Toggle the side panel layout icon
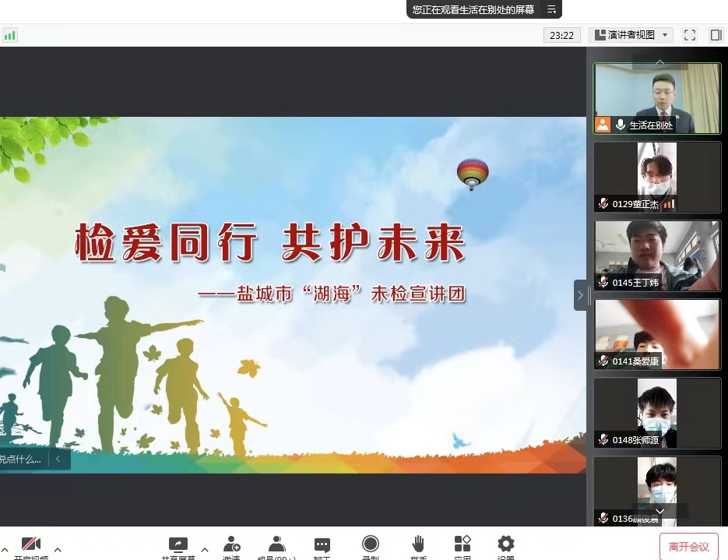Screen dimensions: 728x560 (x=716, y=35)
